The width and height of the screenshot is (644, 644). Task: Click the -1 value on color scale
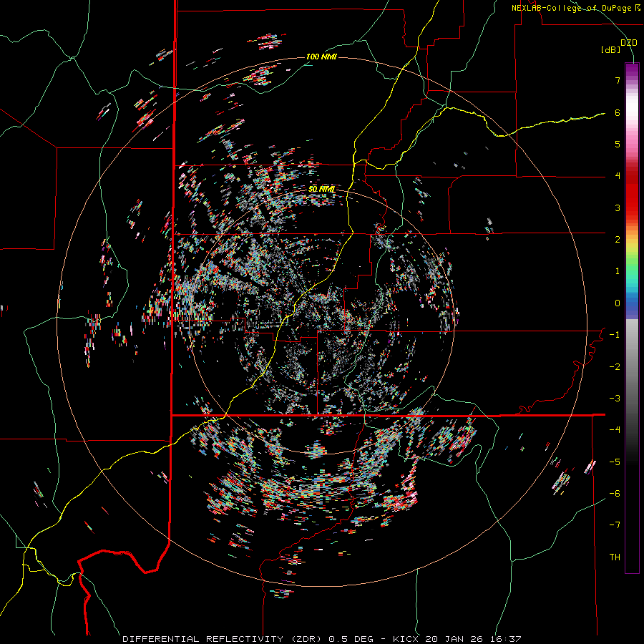pos(615,335)
